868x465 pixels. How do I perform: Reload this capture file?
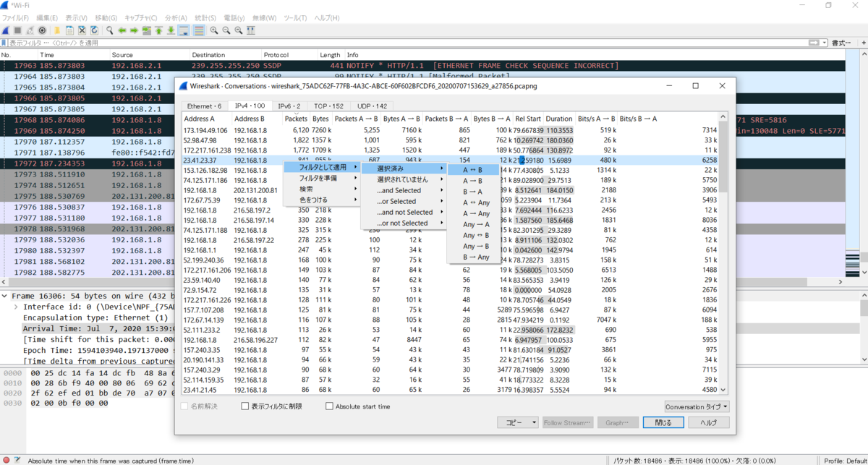coord(94,30)
